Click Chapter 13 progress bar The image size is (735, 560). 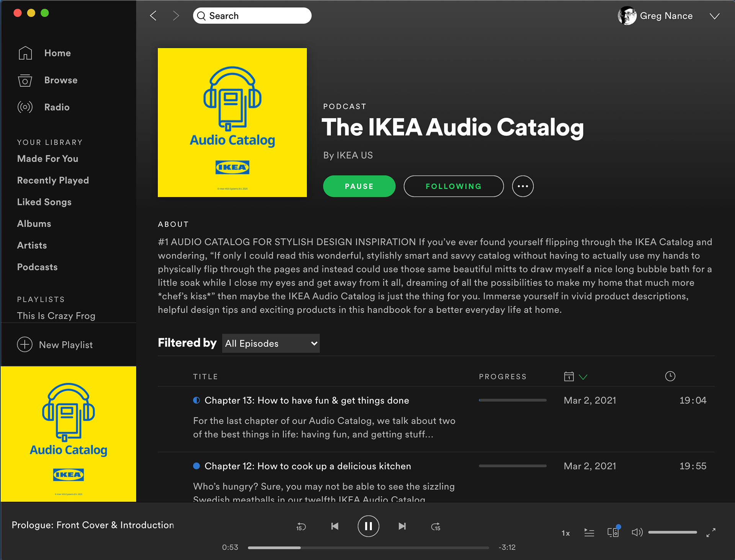coord(513,400)
